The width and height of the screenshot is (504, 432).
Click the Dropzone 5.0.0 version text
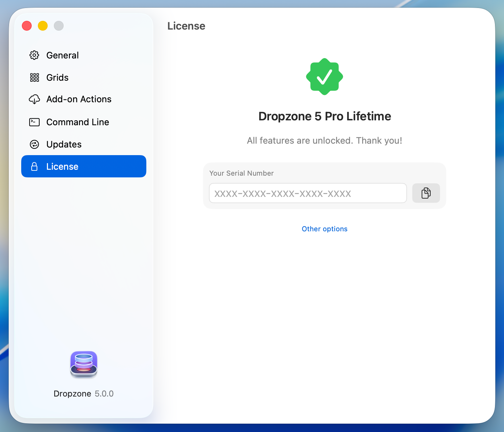click(84, 394)
